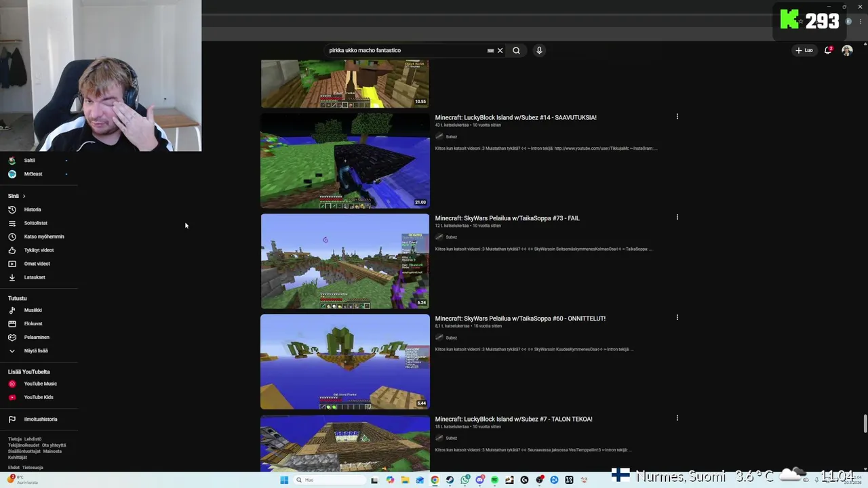Viewport: 868px width, 488px height.
Task: Browse Musiikki category
Action: click(33, 310)
